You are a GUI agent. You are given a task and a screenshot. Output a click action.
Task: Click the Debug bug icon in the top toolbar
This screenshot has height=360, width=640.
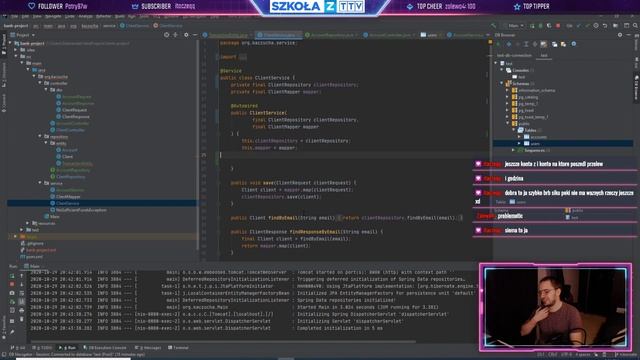click(540, 26)
